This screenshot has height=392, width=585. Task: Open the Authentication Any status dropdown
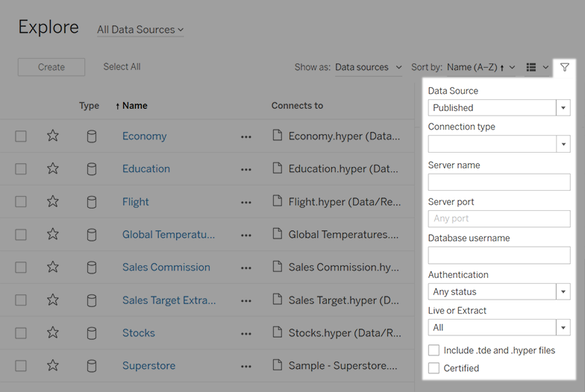pyautogui.click(x=499, y=292)
